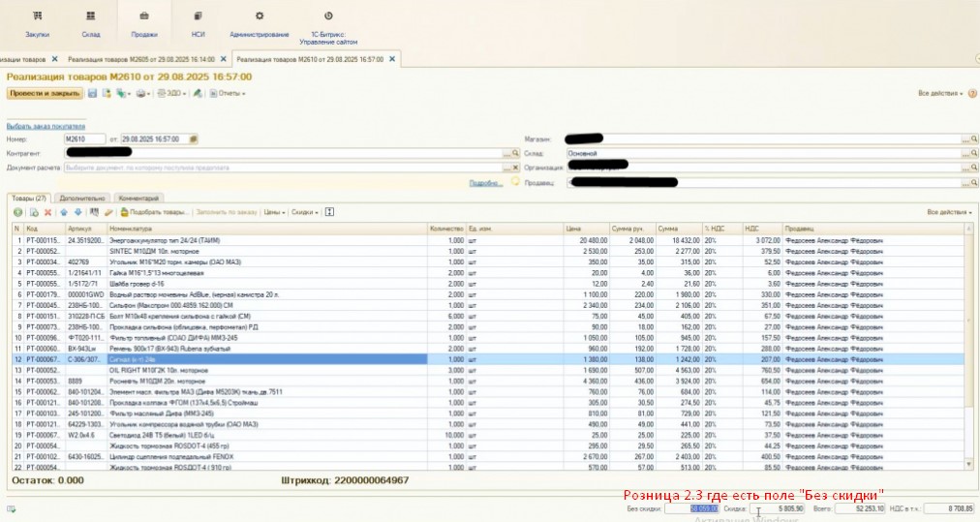Open the document's Все действия menu
Screen dimensions: 980x522
940,93
